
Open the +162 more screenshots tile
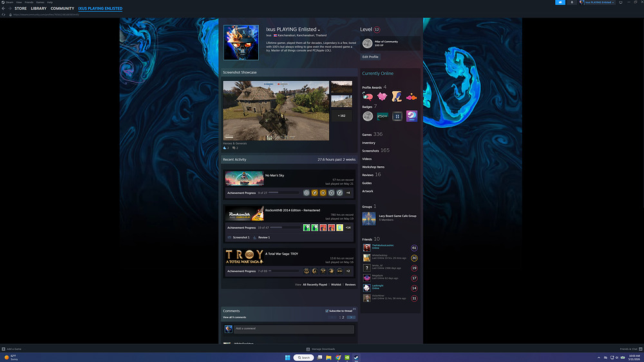pos(342,115)
